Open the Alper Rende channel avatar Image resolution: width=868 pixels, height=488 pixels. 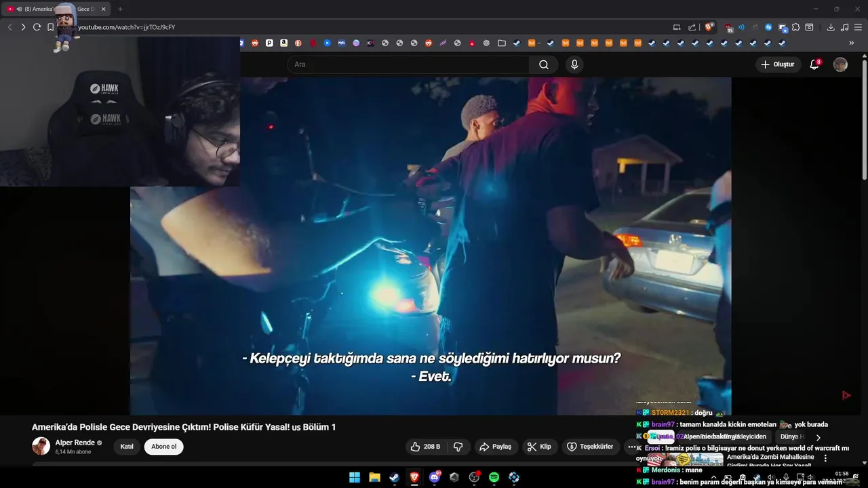[x=41, y=446]
